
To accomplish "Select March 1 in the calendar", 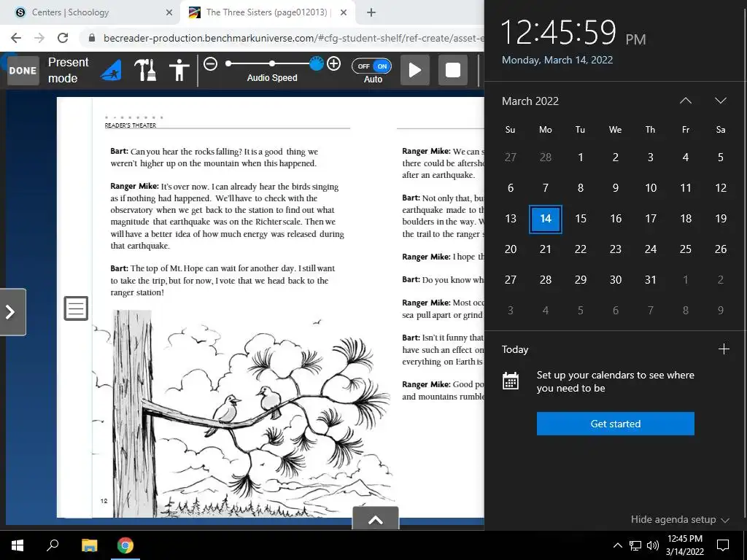I will (580, 157).
